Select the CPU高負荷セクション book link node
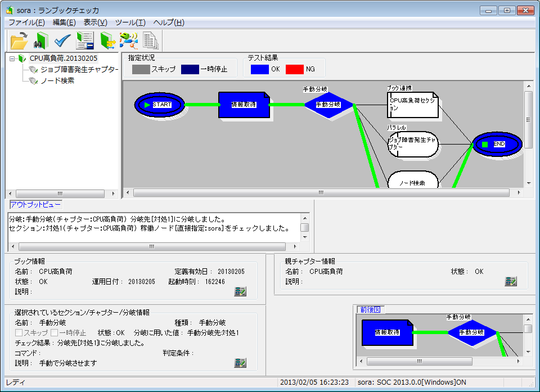Viewport: 540px width, 392px height. click(x=412, y=105)
